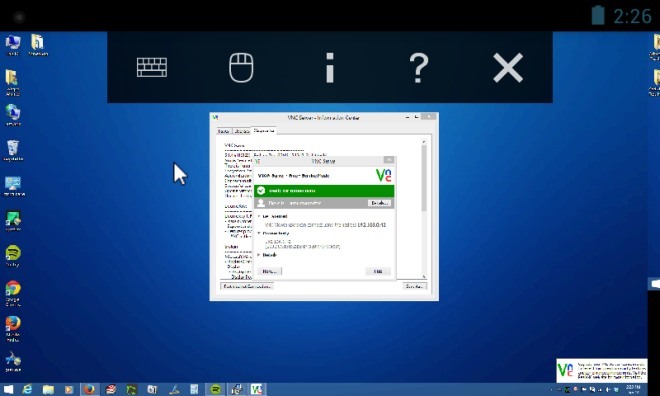Click the red stacked-books taskbar icon
This screenshot has width=660, height=396.
pyautogui.click(x=111, y=389)
